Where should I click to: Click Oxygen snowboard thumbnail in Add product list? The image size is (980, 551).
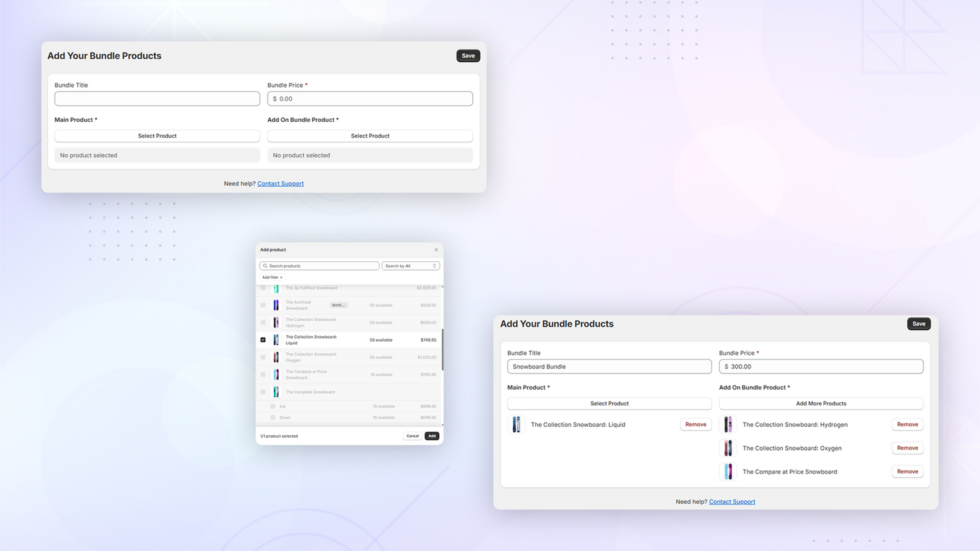[x=276, y=357]
